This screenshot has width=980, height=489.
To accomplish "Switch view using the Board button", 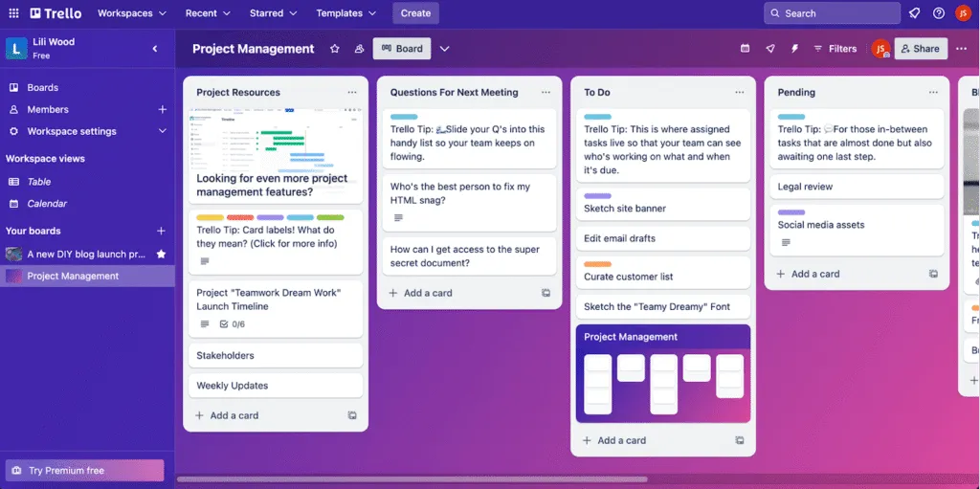I will (402, 49).
